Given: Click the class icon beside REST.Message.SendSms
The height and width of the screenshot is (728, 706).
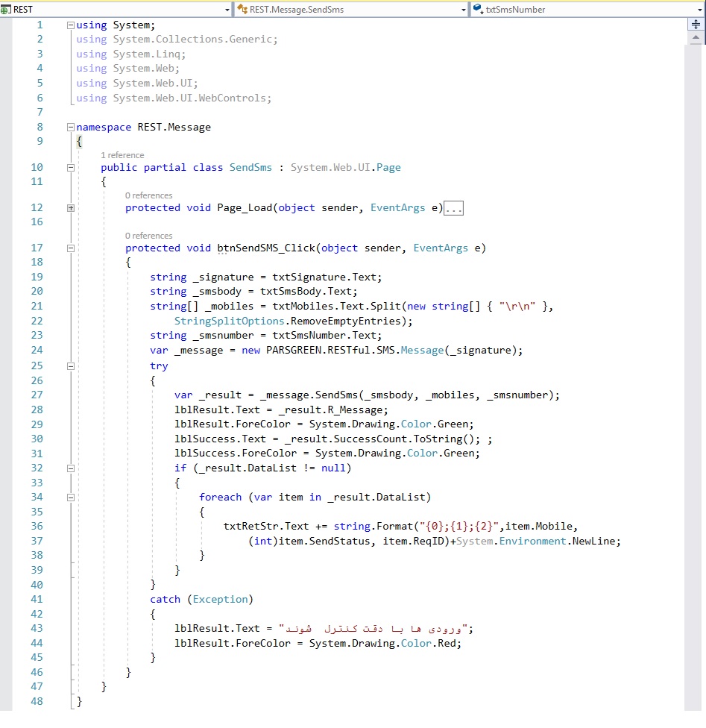Looking at the screenshot, I should pyautogui.click(x=242, y=10).
